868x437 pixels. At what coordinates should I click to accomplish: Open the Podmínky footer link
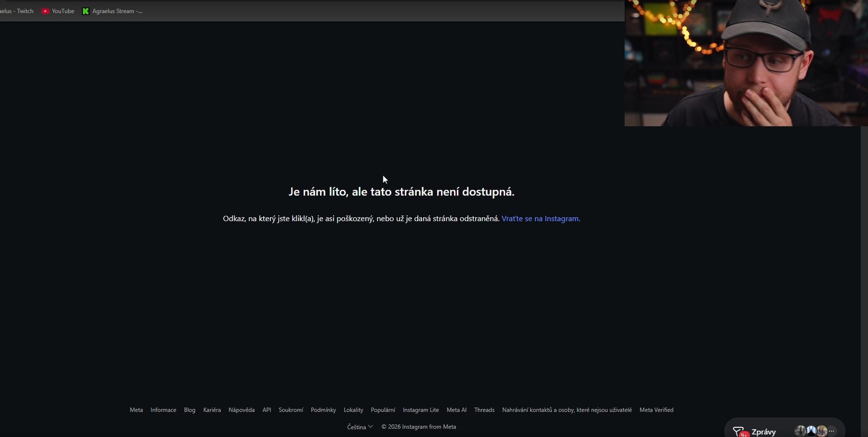(x=323, y=410)
